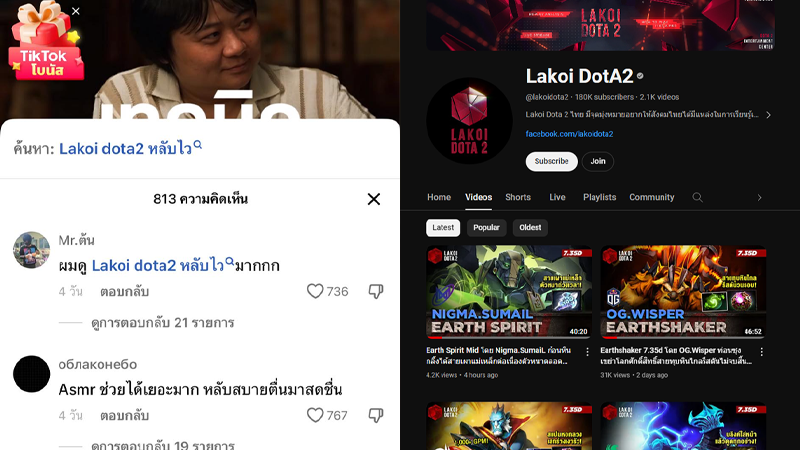The height and width of the screenshot is (450, 800).
Task: Select the Popular sort chip
Action: point(486,228)
